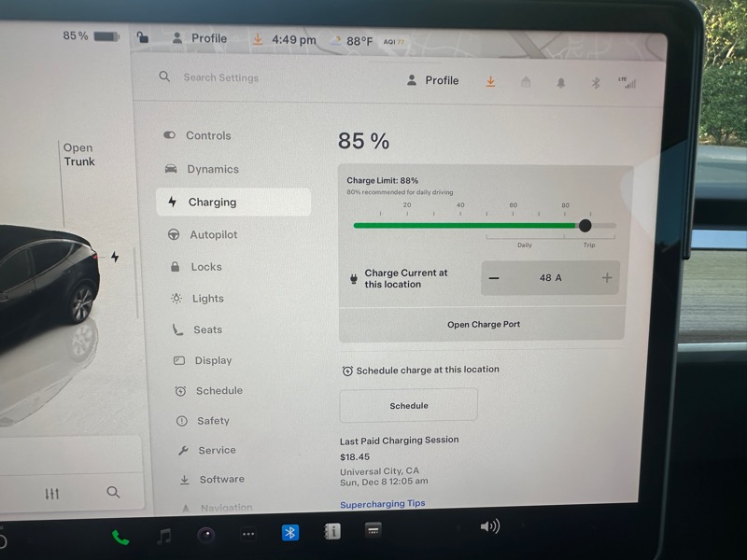
Task: Decrease charge current with minus button
Action: (x=494, y=278)
